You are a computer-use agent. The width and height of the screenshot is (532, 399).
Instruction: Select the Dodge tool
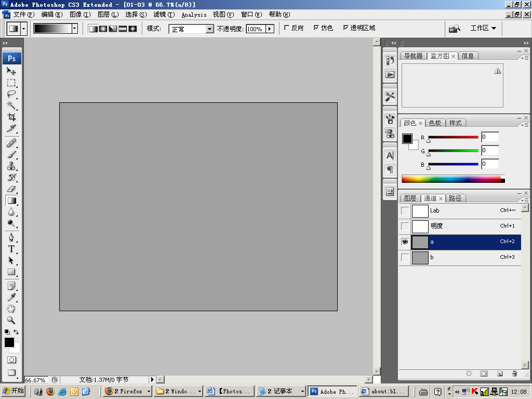(11, 223)
